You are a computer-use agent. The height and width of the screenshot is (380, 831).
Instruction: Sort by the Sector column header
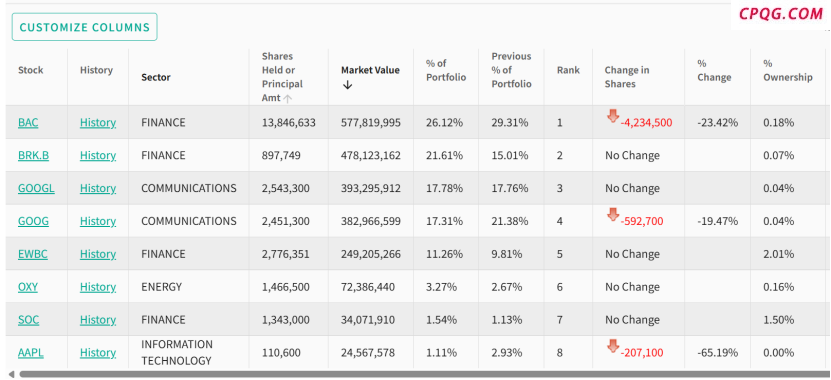click(x=156, y=77)
